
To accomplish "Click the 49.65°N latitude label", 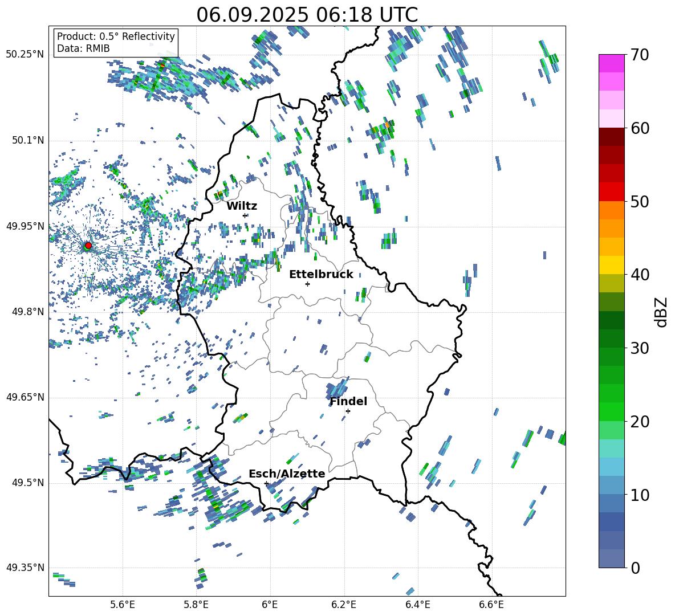I will tap(25, 397).
